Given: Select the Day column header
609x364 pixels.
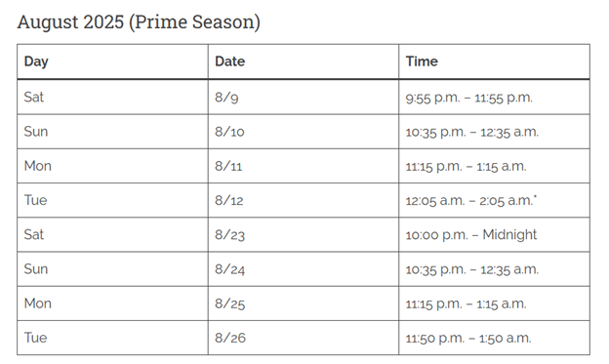Looking at the screenshot, I should tap(112, 61).
